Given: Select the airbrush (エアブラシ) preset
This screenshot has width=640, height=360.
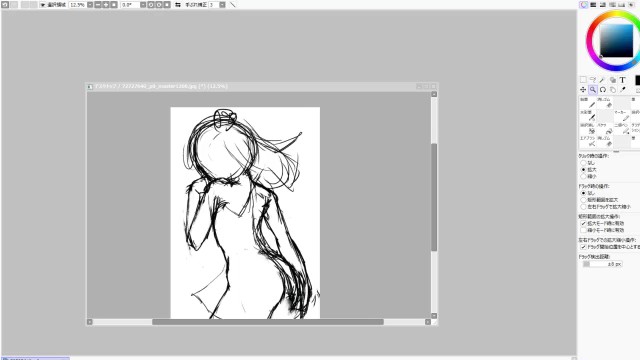Looking at the screenshot, I should pyautogui.click(x=588, y=141).
